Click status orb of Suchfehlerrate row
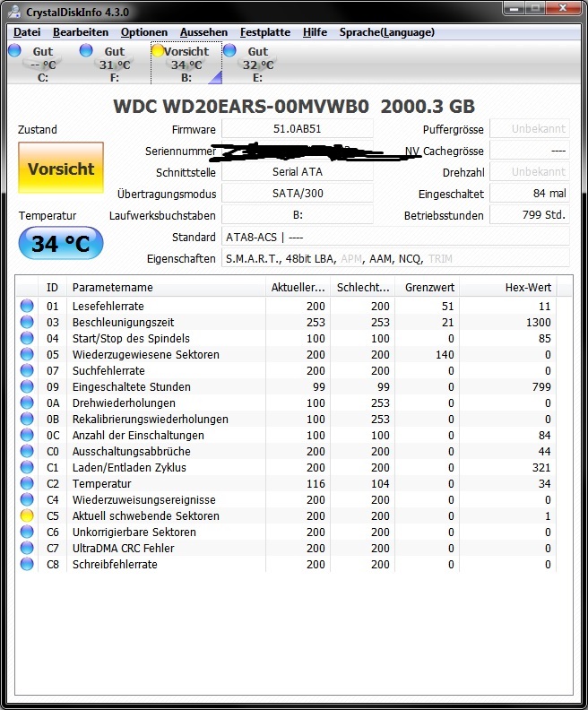The image size is (588, 710). 27,370
